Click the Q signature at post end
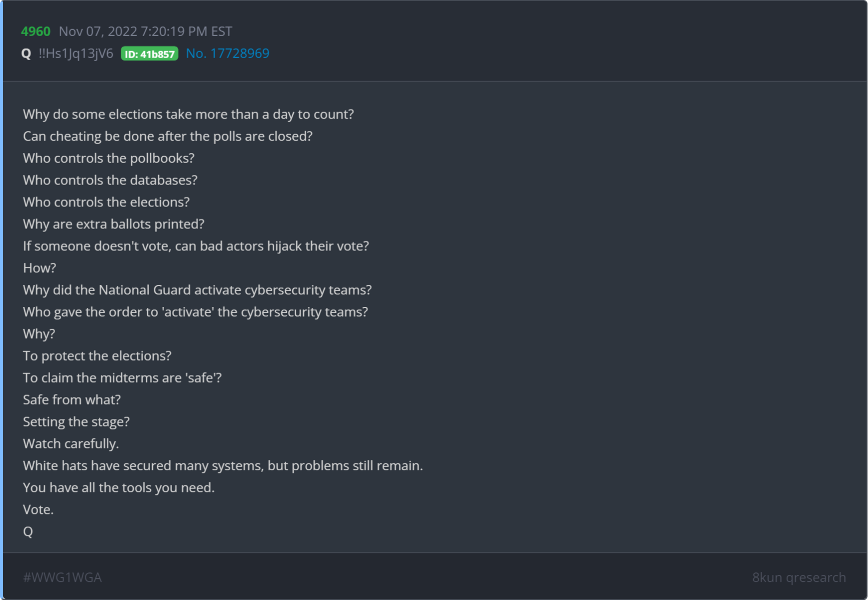868x600 pixels. pos(28,532)
